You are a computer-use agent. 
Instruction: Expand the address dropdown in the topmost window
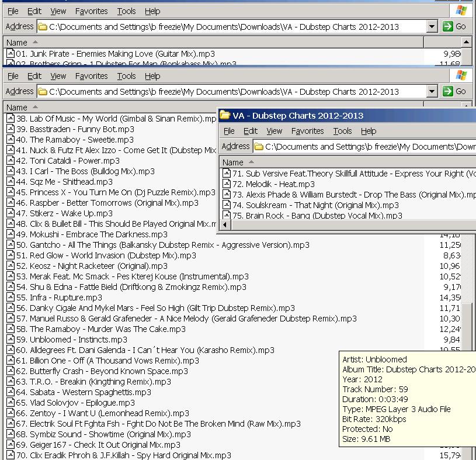click(432, 26)
